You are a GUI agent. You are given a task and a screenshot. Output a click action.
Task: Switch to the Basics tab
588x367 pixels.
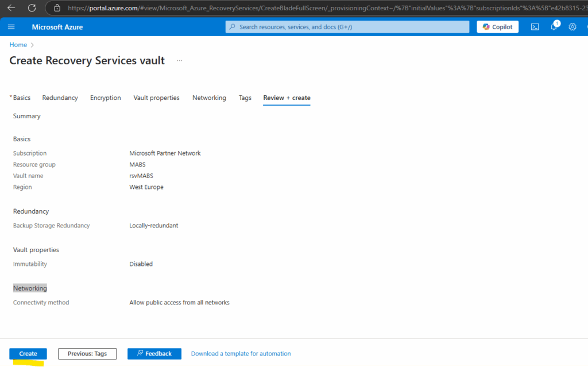pyautogui.click(x=22, y=98)
